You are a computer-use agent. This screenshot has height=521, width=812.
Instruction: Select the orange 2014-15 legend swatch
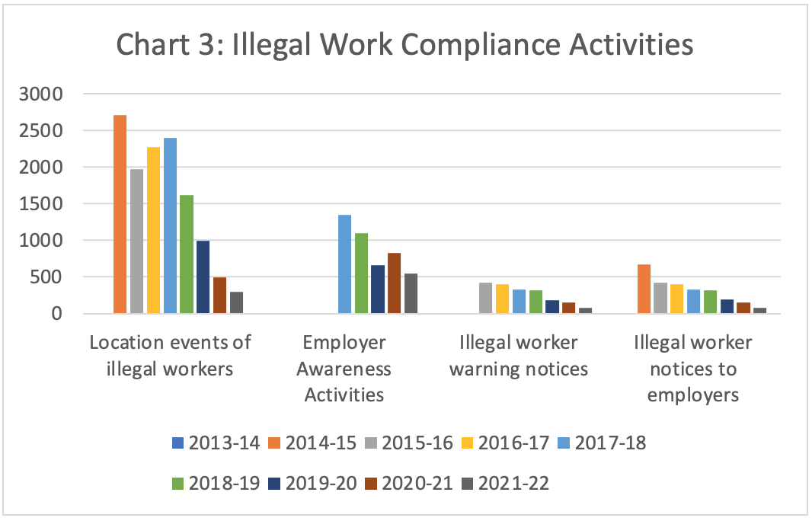point(277,443)
